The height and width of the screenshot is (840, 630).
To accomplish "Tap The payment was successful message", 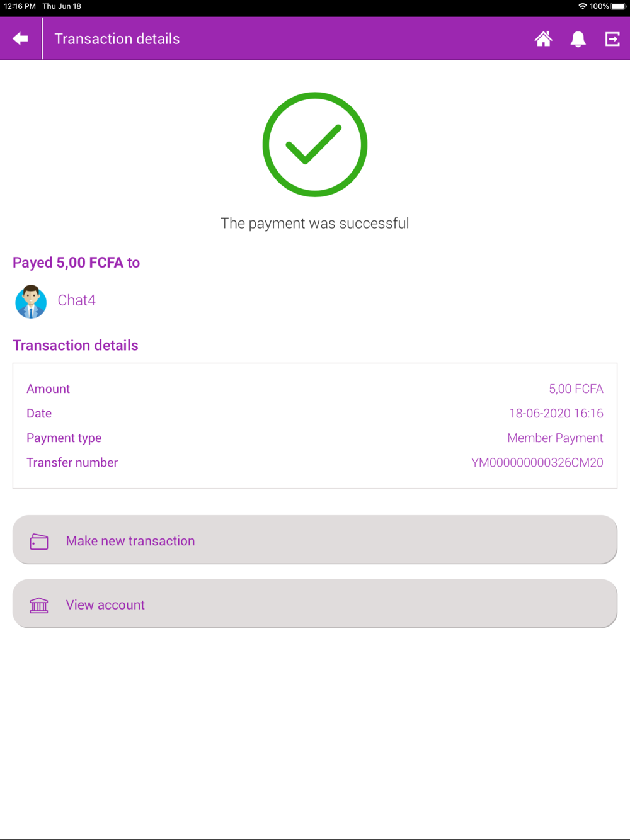I will tap(315, 224).
